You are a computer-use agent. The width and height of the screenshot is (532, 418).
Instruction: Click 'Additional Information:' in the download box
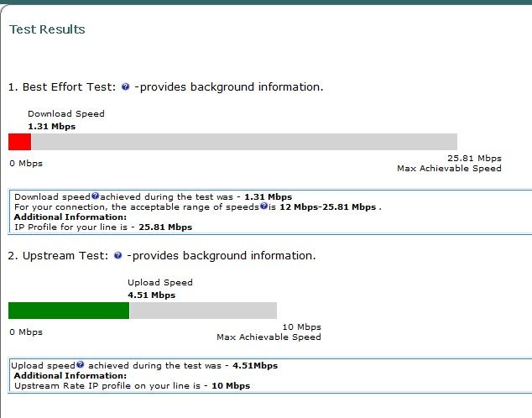(x=70, y=217)
